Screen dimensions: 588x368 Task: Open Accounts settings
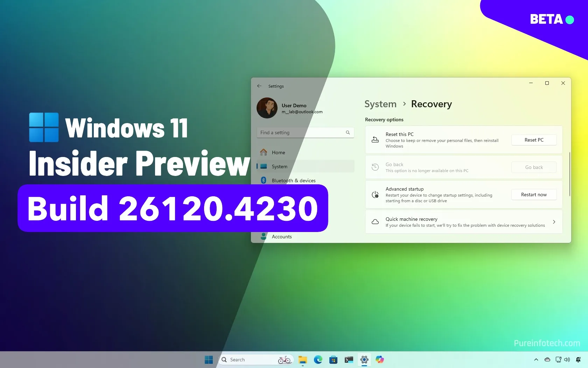[x=281, y=237]
